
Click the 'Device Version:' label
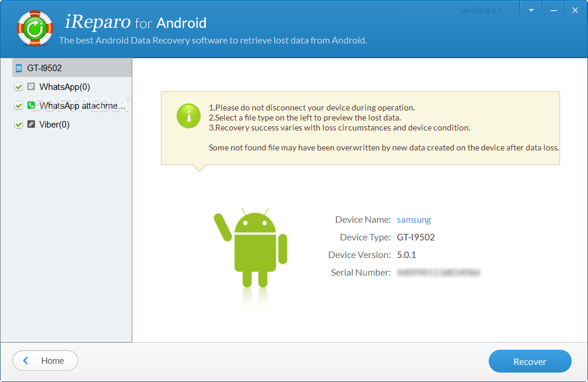point(360,255)
